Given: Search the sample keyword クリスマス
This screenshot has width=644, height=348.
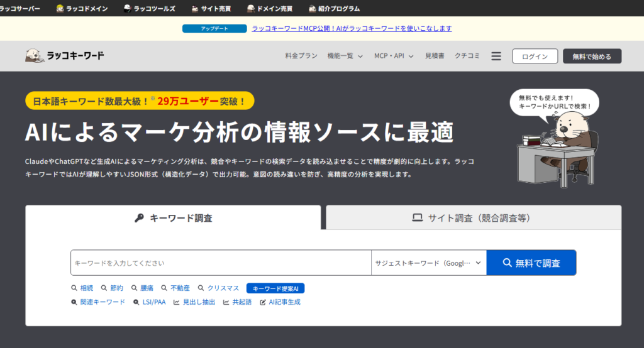Looking at the screenshot, I should point(218,288).
